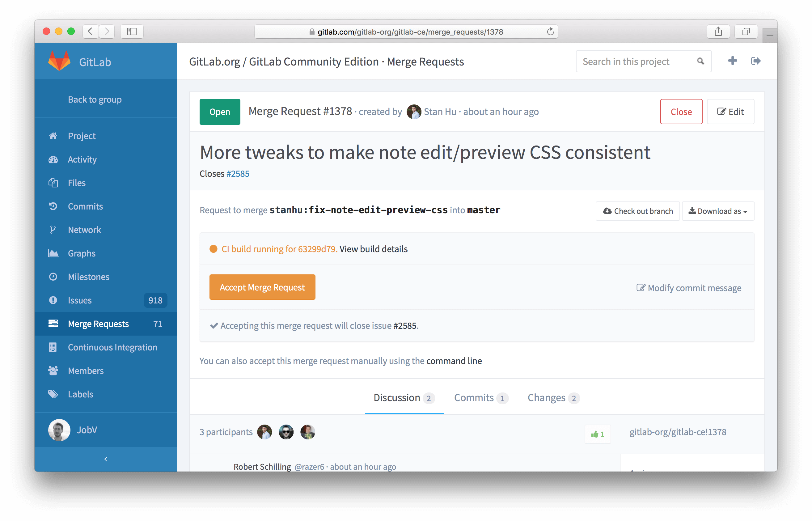Switch to the Commits tab
The image size is (812, 521).
tap(473, 397)
